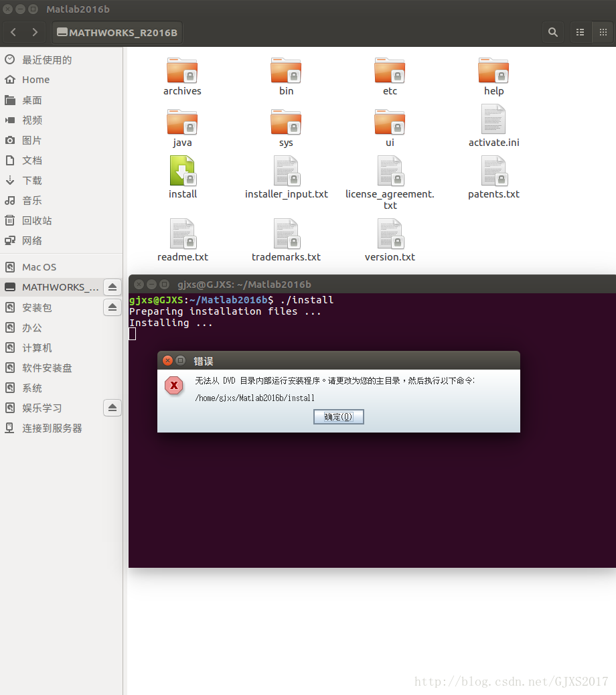Click the /home/gjxs/Matlab2016b/install path text

click(255, 398)
